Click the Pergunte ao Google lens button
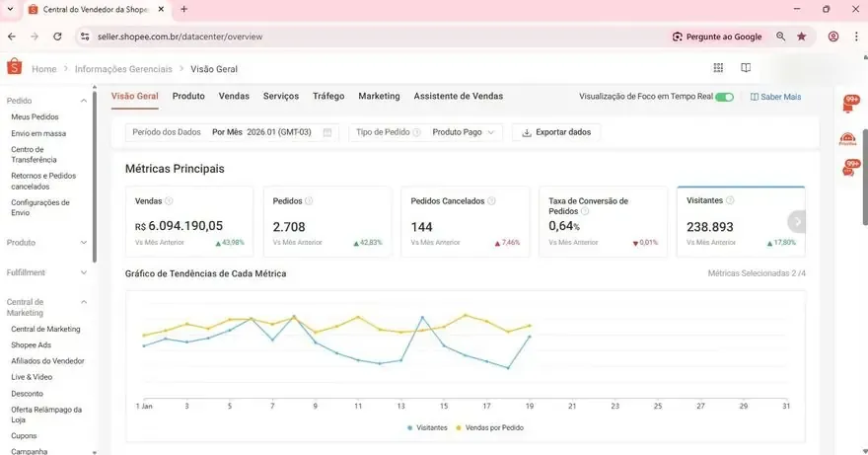The width and height of the screenshot is (868, 455). 717,37
